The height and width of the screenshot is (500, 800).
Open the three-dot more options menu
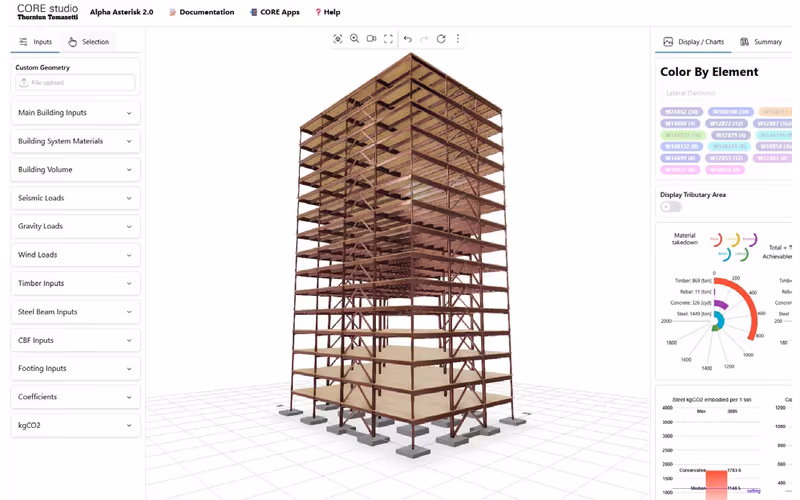458,39
